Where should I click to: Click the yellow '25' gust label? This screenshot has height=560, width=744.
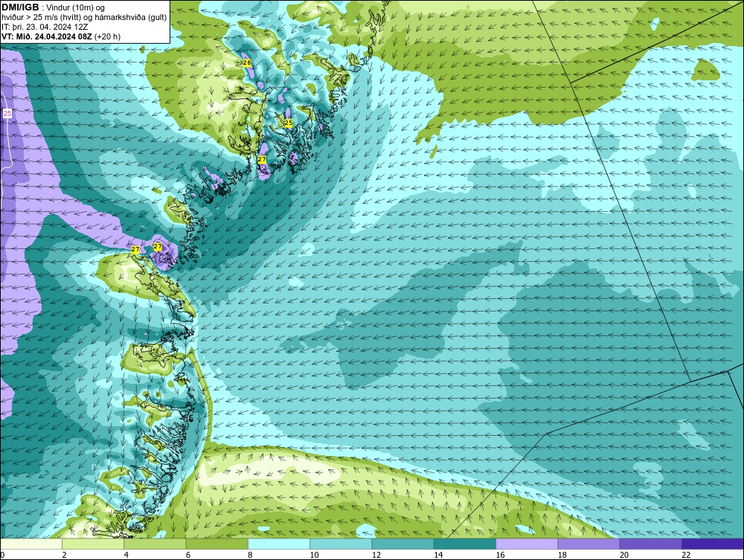[x=289, y=123]
